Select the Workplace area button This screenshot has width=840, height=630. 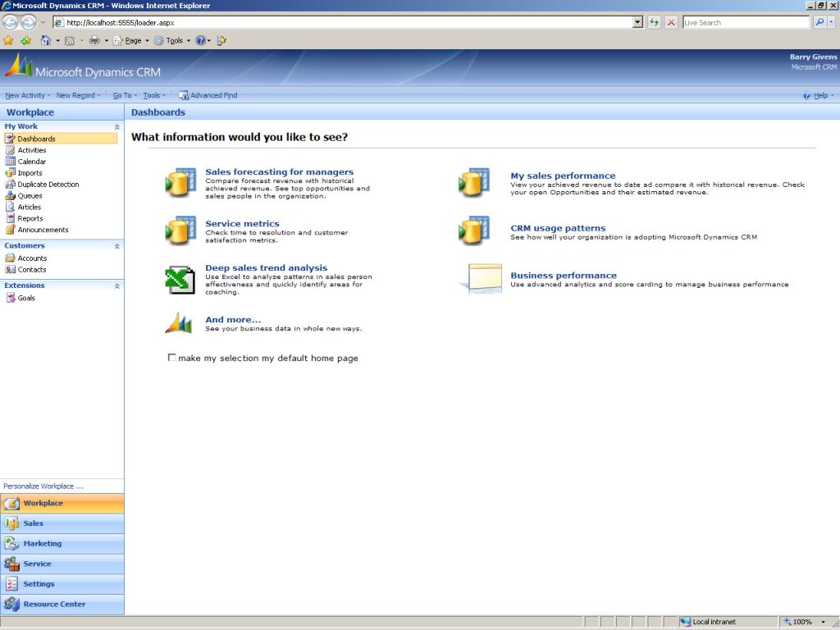[62, 504]
